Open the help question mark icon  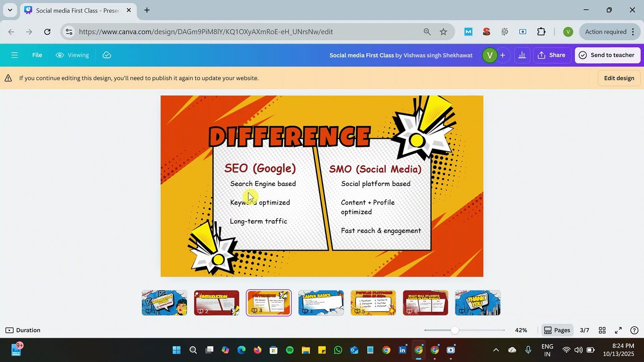(634, 330)
